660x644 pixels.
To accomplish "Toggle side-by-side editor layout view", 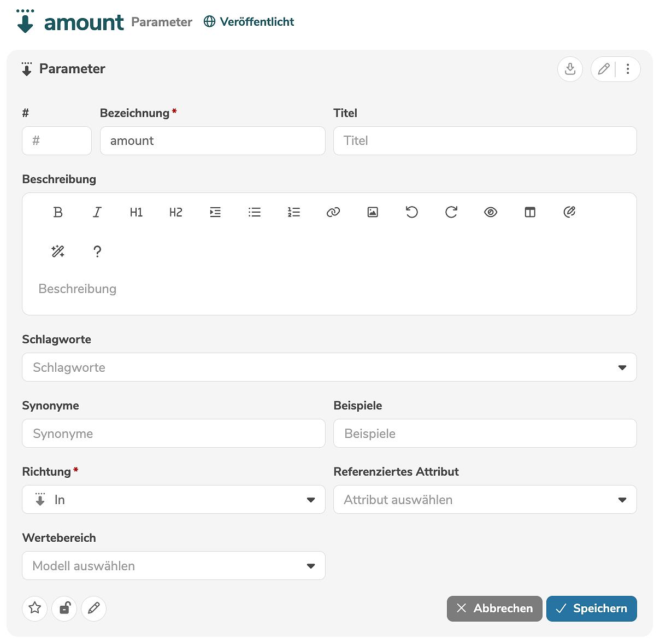I will [x=530, y=212].
